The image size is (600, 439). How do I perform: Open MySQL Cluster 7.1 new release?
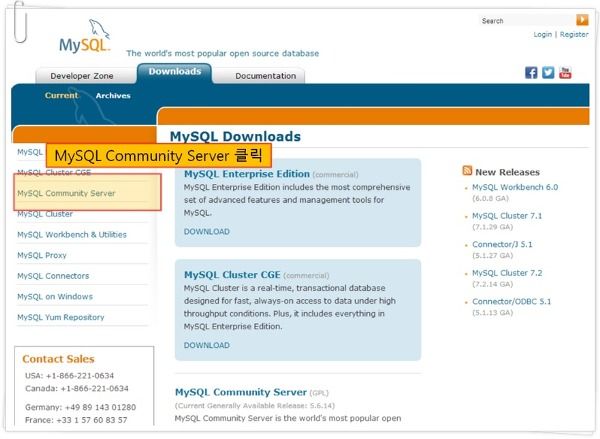tap(507, 216)
